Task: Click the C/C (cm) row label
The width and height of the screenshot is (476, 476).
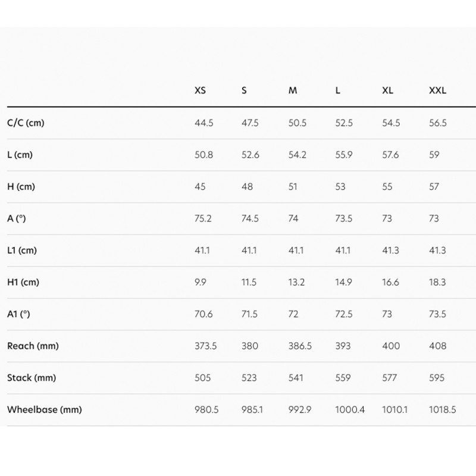Action: coord(26,123)
